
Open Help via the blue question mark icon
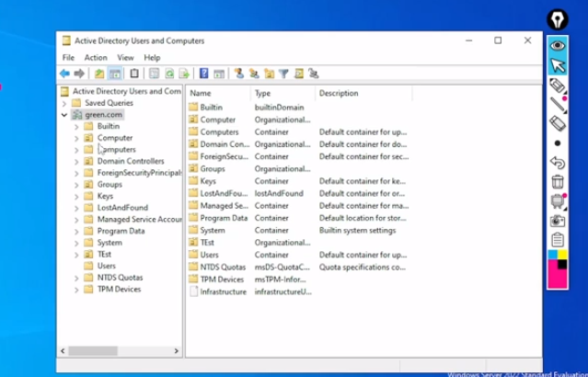pyautogui.click(x=203, y=73)
